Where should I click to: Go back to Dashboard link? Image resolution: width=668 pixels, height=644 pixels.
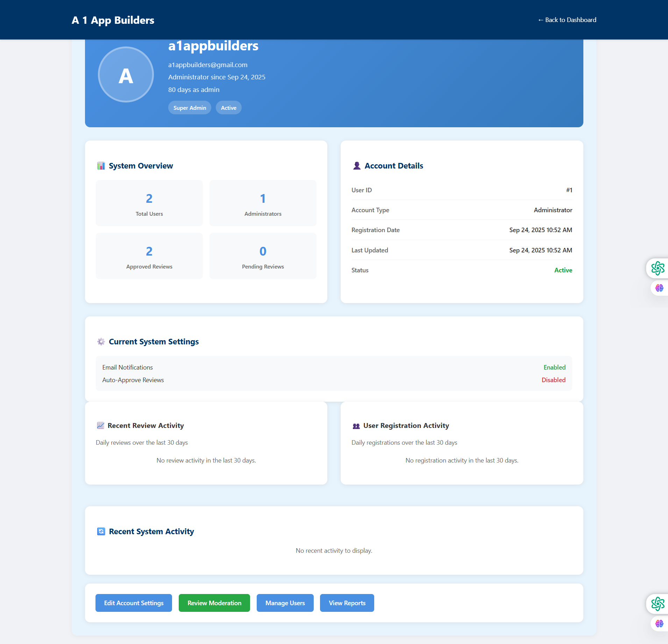pos(567,20)
